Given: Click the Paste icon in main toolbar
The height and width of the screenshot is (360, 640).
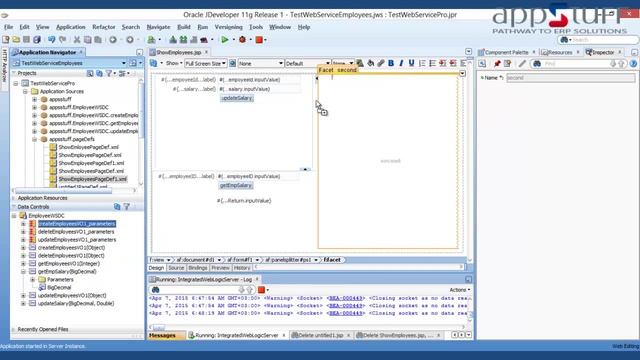Looking at the screenshot, I should click(x=98, y=40).
